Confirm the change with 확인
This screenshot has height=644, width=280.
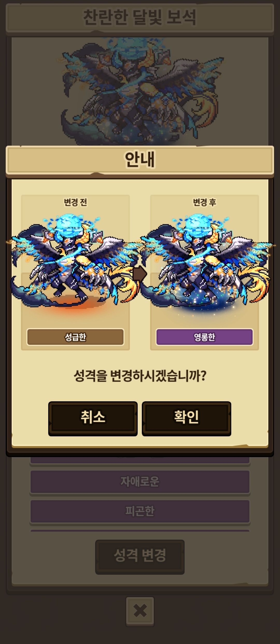coord(186,418)
